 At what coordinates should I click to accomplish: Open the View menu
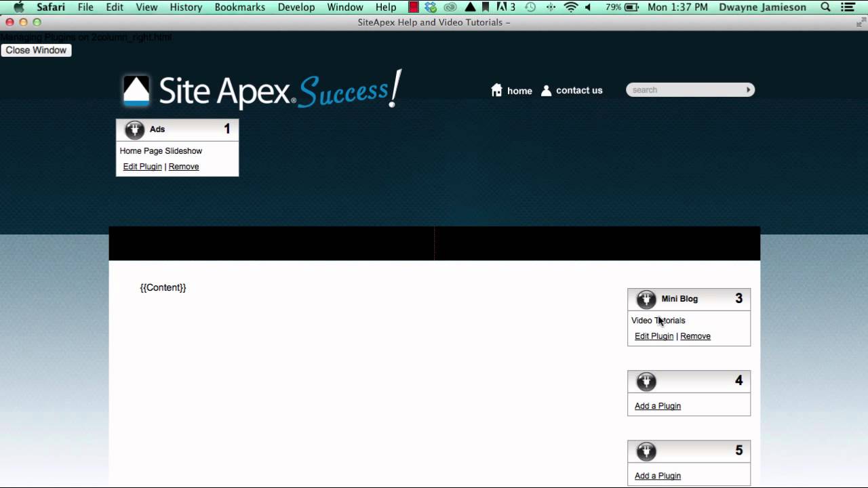click(x=146, y=7)
